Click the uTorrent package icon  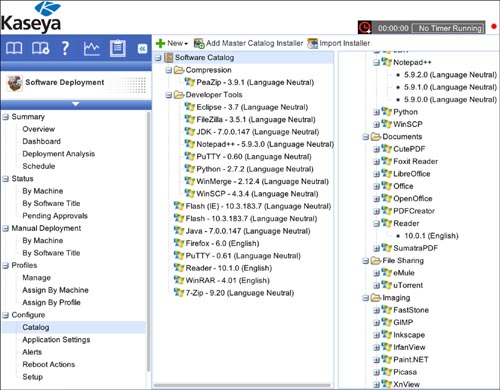(387, 285)
